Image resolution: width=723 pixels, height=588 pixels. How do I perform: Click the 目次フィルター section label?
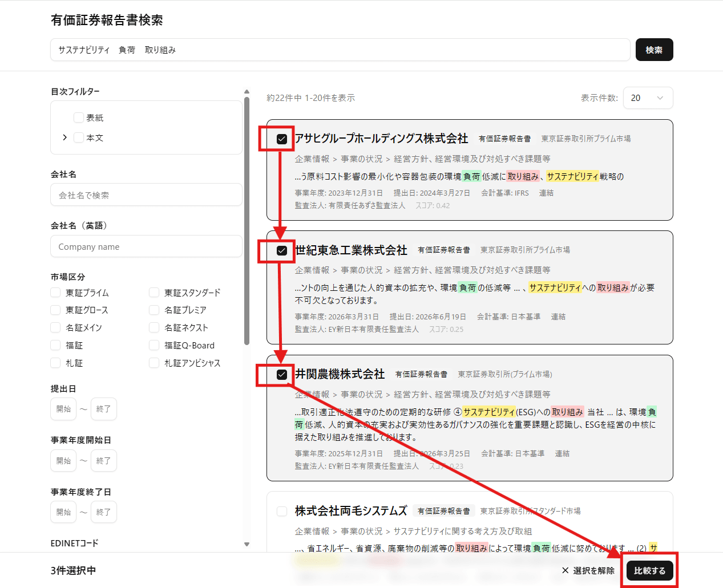point(75,92)
